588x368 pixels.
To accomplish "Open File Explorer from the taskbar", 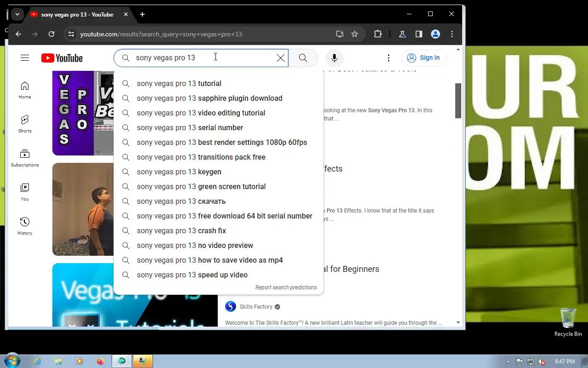I will click(x=58, y=362).
